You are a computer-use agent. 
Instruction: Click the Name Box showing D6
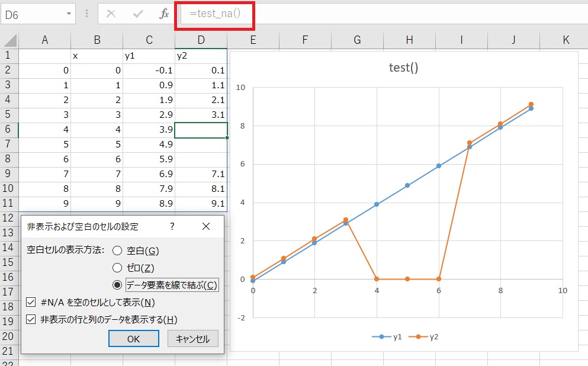click(x=36, y=13)
